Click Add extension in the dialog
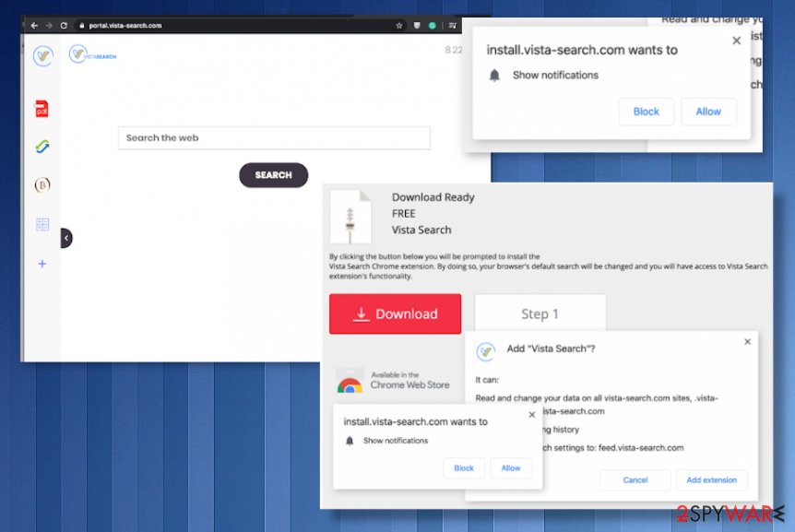The image size is (795, 532). click(x=711, y=479)
